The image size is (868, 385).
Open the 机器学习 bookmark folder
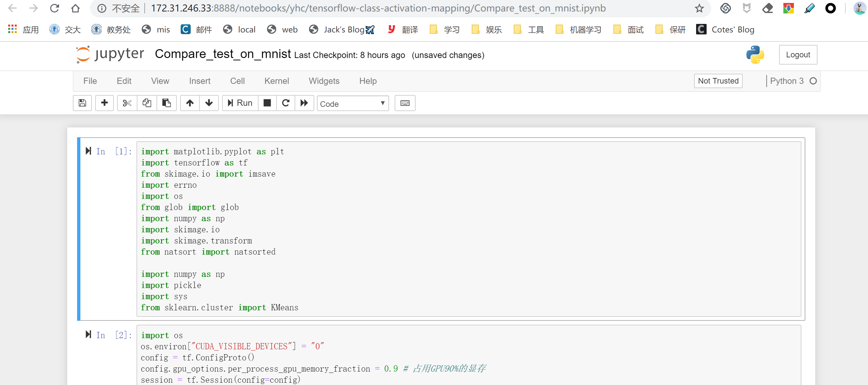click(578, 29)
